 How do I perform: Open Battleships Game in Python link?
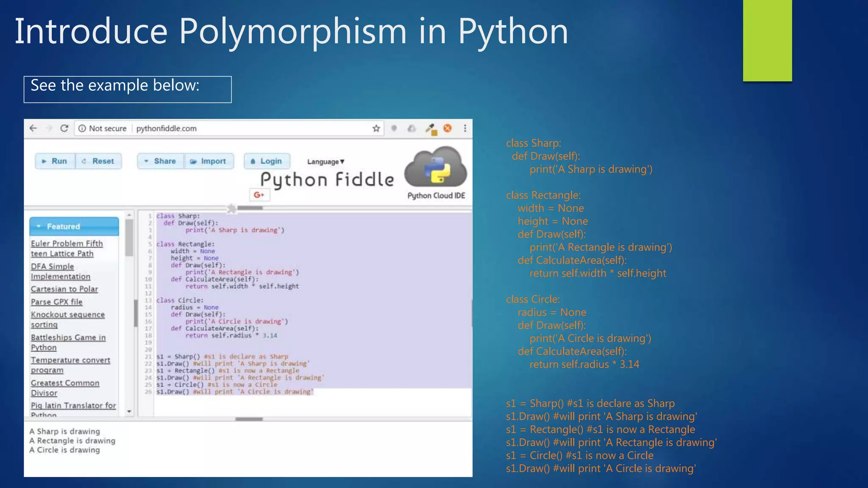point(68,342)
